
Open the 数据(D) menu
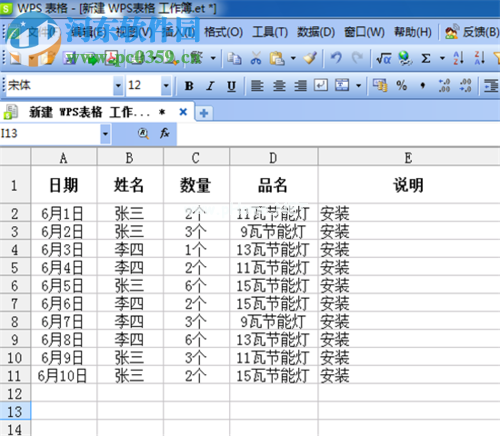point(316,32)
